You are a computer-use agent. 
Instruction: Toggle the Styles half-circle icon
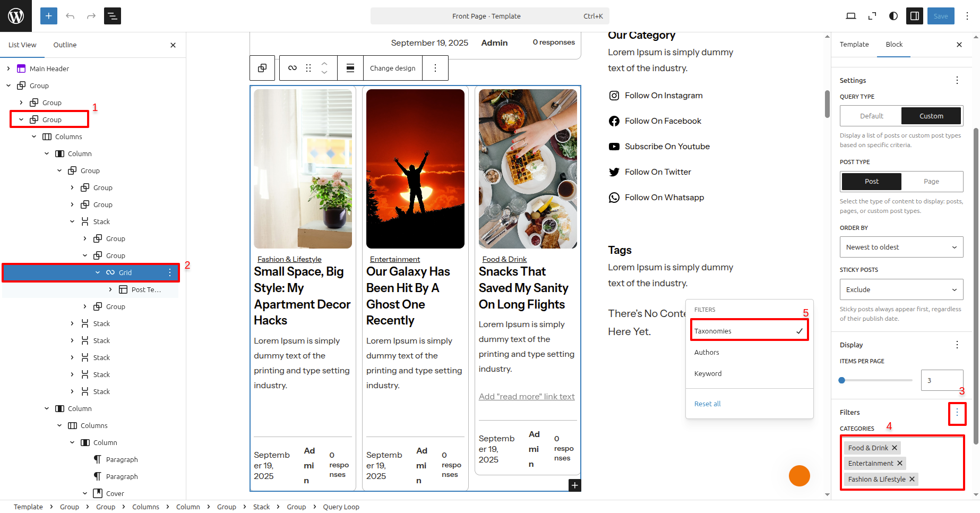tap(893, 16)
